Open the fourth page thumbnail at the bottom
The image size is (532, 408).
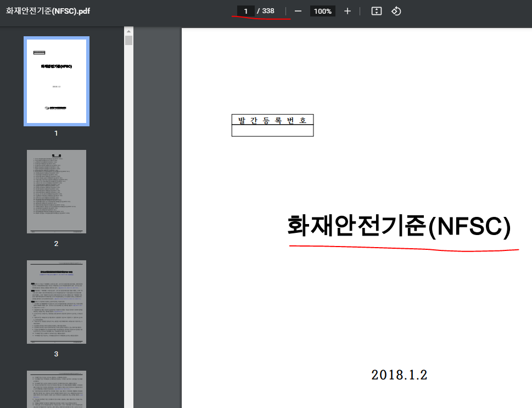point(57,389)
